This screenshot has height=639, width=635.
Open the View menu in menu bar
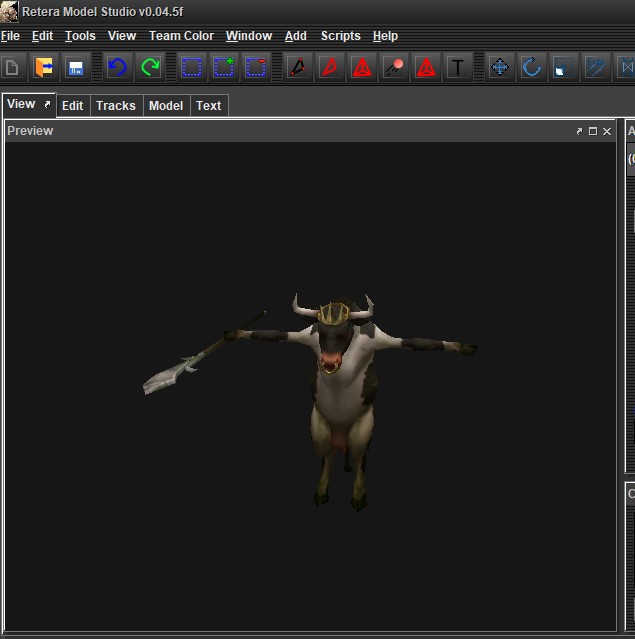click(x=122, y=36)
